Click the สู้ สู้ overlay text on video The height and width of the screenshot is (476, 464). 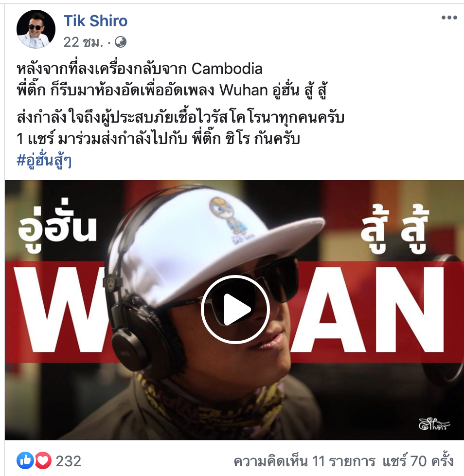[395, 231]
